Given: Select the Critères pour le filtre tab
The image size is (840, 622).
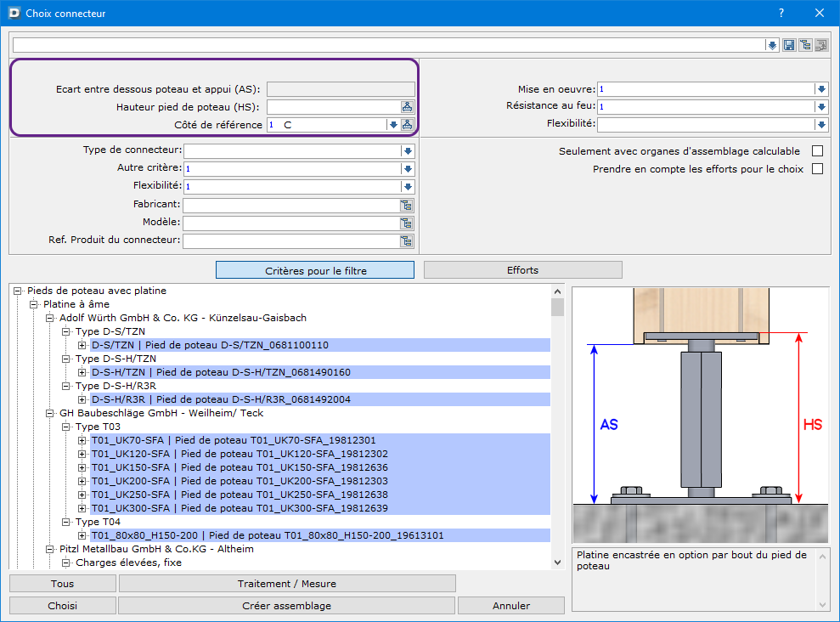Looking at the screenshot, I should [315, 270].
